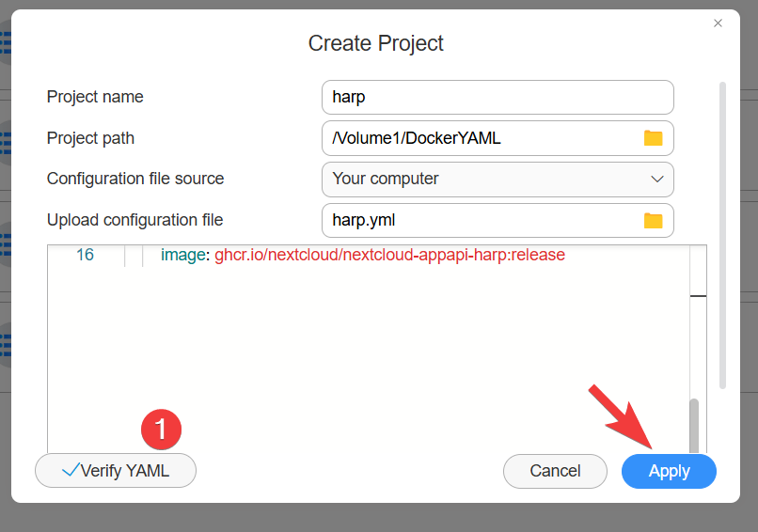
Task: Click line number 16 in the editor
Action: (x=85, y=255)
